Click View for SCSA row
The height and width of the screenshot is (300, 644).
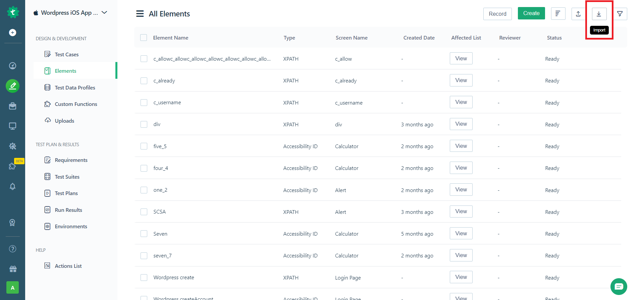point(461,212)
